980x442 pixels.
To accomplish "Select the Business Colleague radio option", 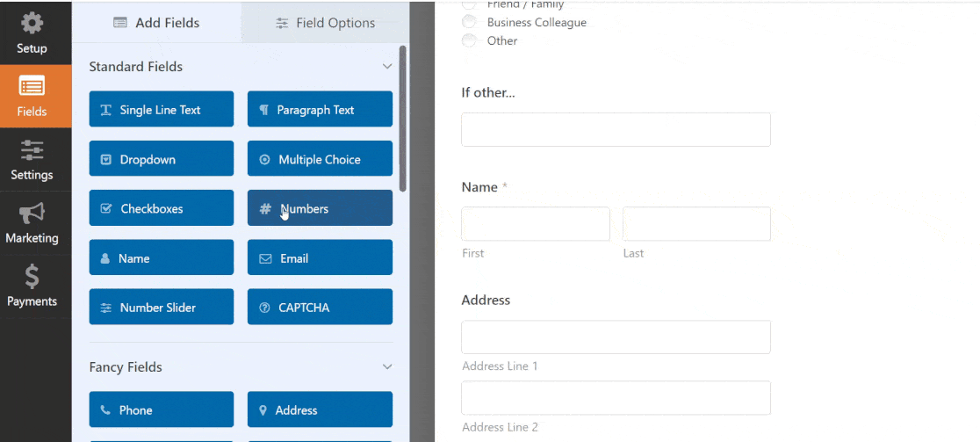I will click(x=469, y=23).
